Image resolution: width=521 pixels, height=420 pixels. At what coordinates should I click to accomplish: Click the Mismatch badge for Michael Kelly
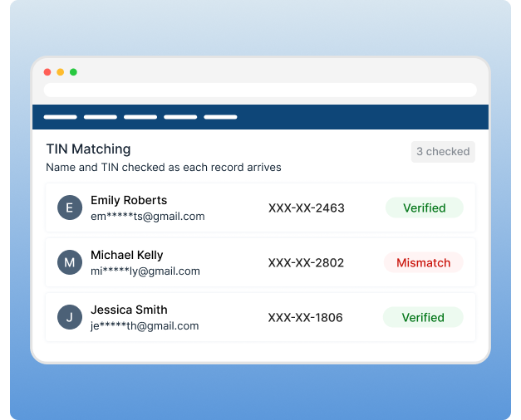tap(423, 262)
